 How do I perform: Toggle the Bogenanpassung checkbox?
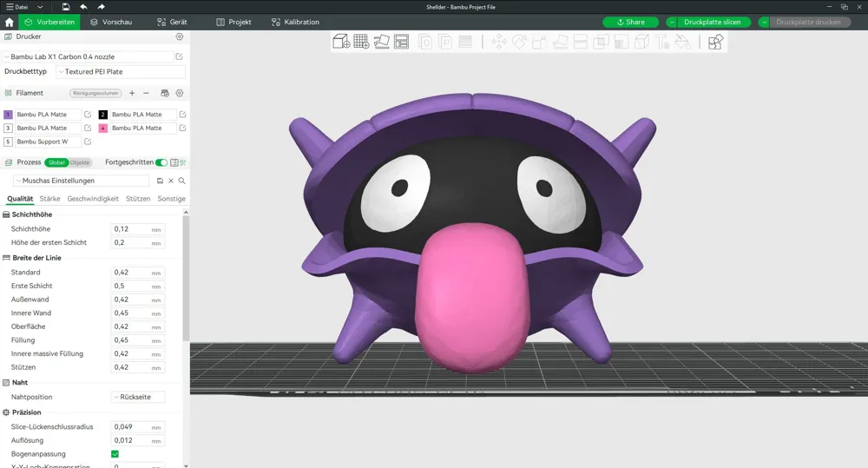pos(115,454)
